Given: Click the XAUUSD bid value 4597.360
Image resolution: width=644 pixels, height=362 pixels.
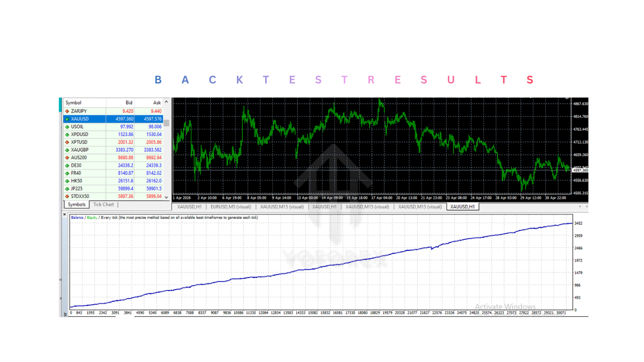Looking at the screenshot, I should coord(124,119).
